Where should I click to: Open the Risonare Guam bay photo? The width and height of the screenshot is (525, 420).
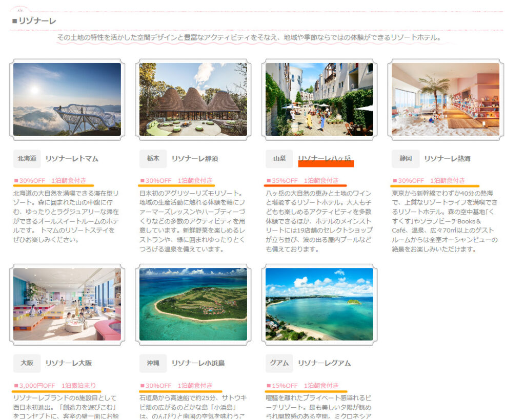point(319,304)
